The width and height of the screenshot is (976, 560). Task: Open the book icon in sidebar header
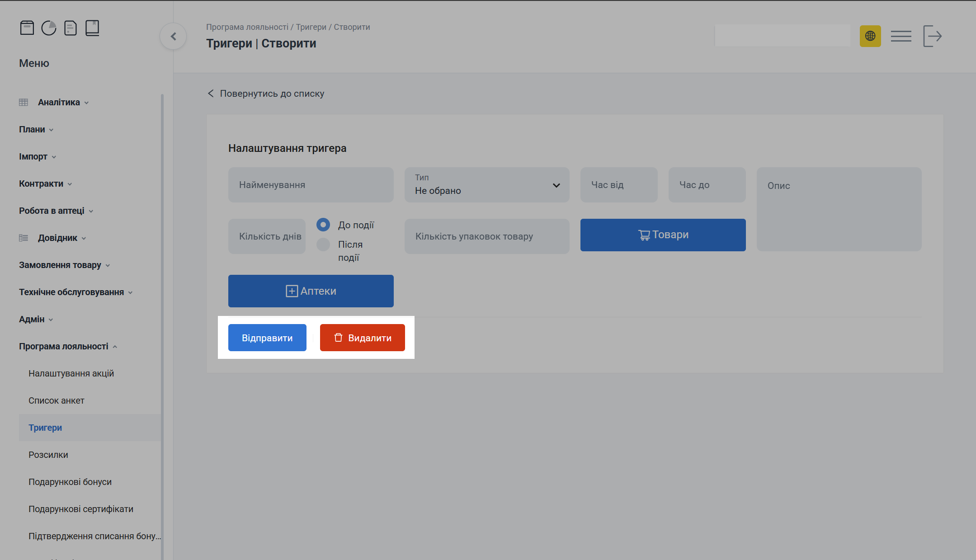[x=92, y=28]
